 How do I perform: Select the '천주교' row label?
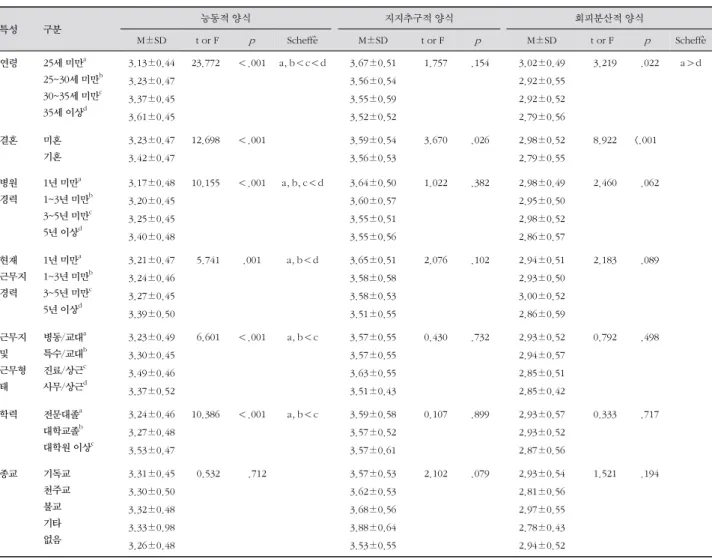pyautogui.click(x=57, y=490)
